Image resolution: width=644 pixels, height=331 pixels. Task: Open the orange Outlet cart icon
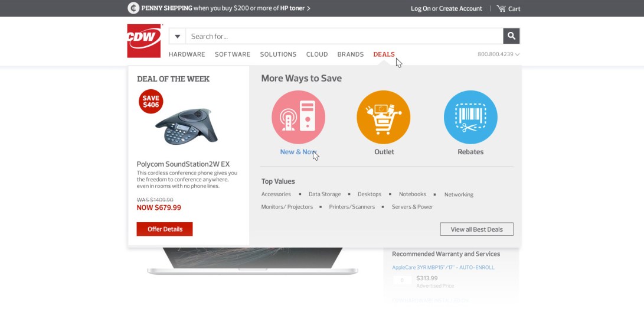383,117
